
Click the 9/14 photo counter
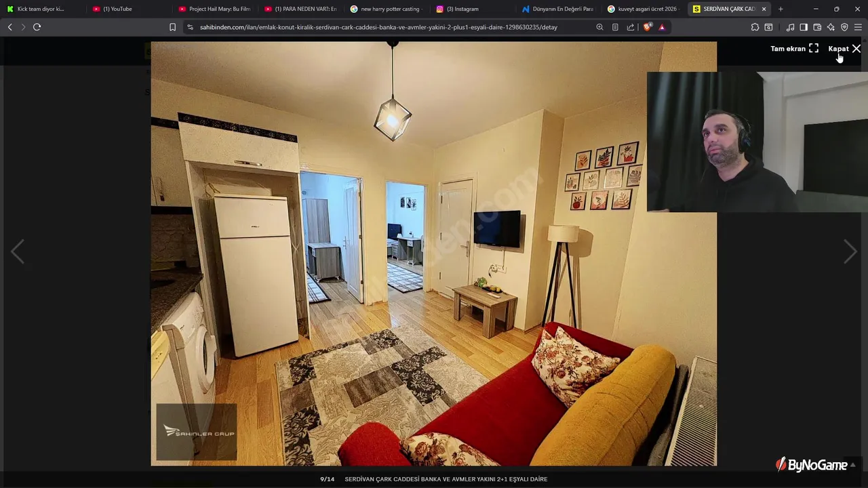click(x=328, y=479)
